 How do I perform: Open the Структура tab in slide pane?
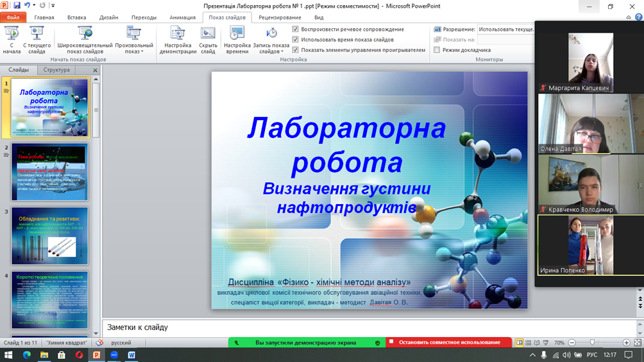56,70
